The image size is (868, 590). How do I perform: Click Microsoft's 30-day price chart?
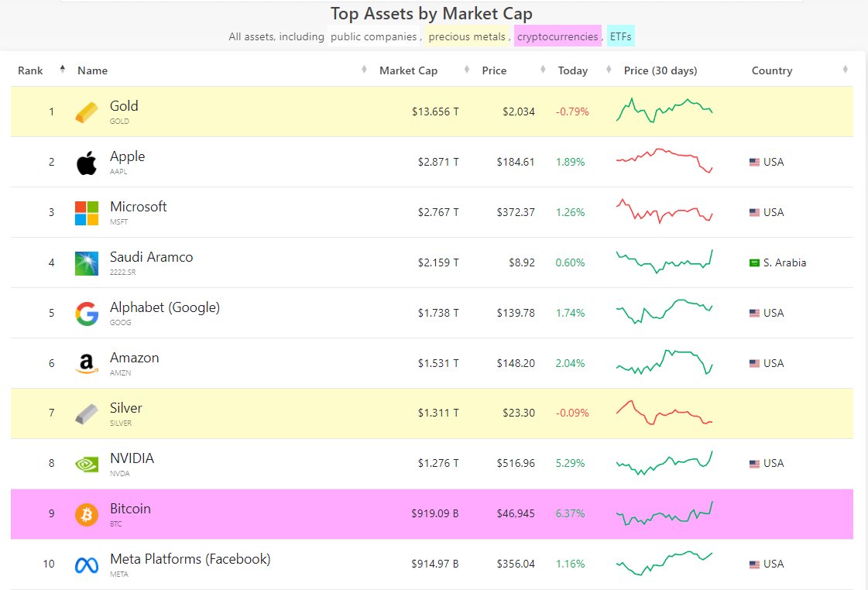coord(664,211)
